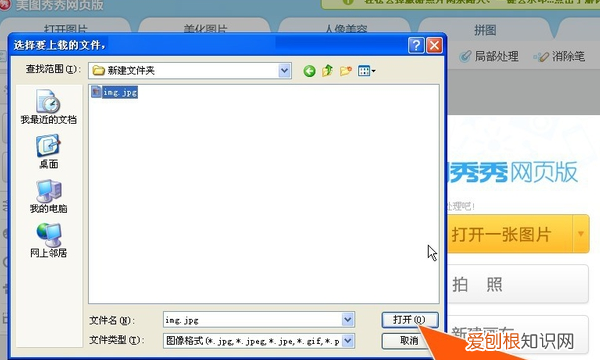Click 拍照 button in Meitu window
Screen dimensions: 600x360
[x=517, y=284]
